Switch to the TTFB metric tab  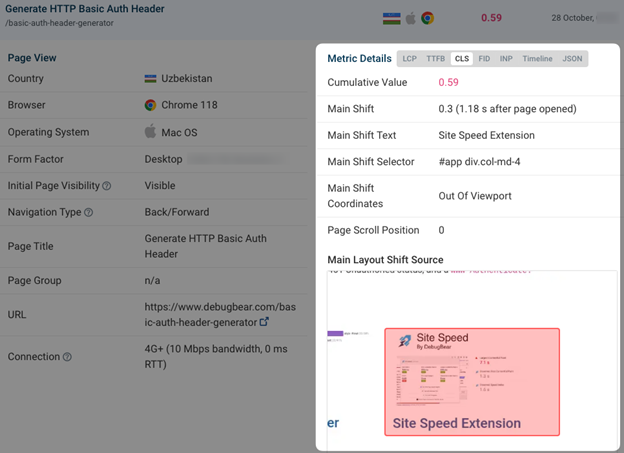[435, 59]
